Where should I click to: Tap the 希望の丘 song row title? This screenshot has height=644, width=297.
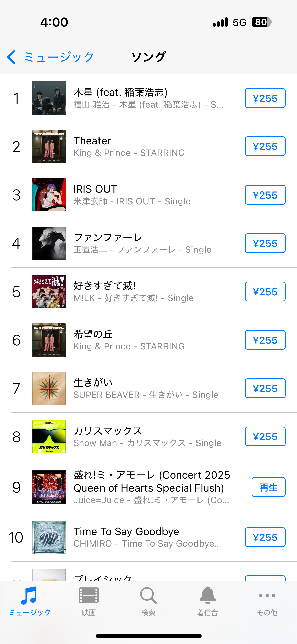(93, 334)
